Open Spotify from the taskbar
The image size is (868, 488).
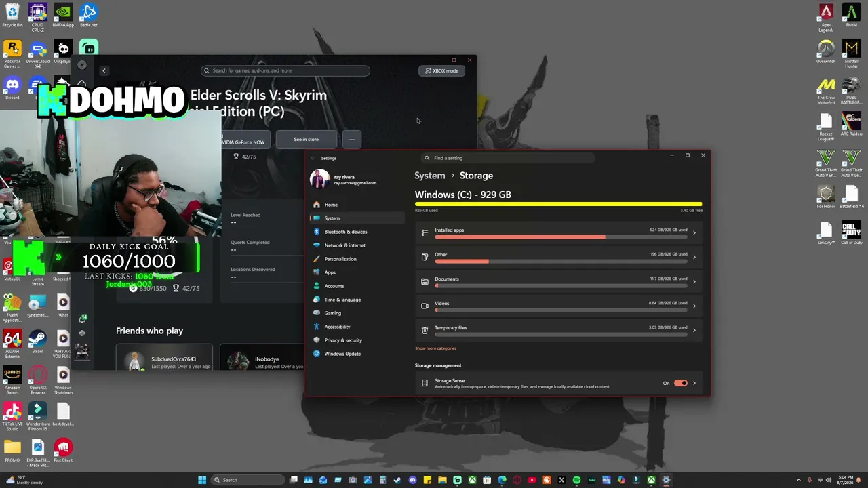pyautogui.click(x=576, y=480)
